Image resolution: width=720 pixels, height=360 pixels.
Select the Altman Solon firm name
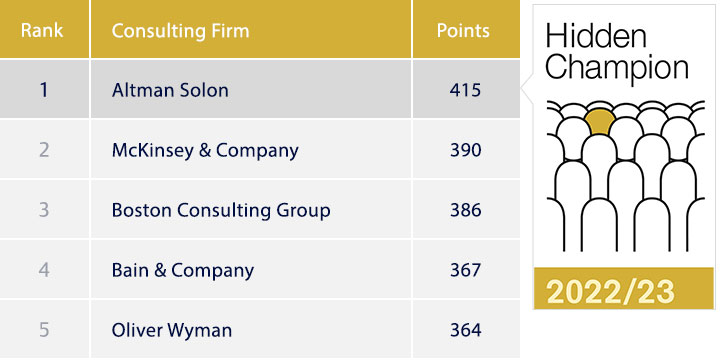point(170,90)
